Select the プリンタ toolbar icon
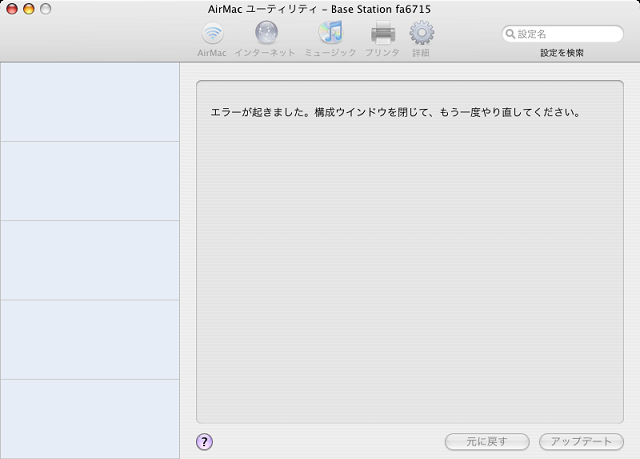Image resolution: width=640 pixels, height=459 pixels. pos(382,33)
